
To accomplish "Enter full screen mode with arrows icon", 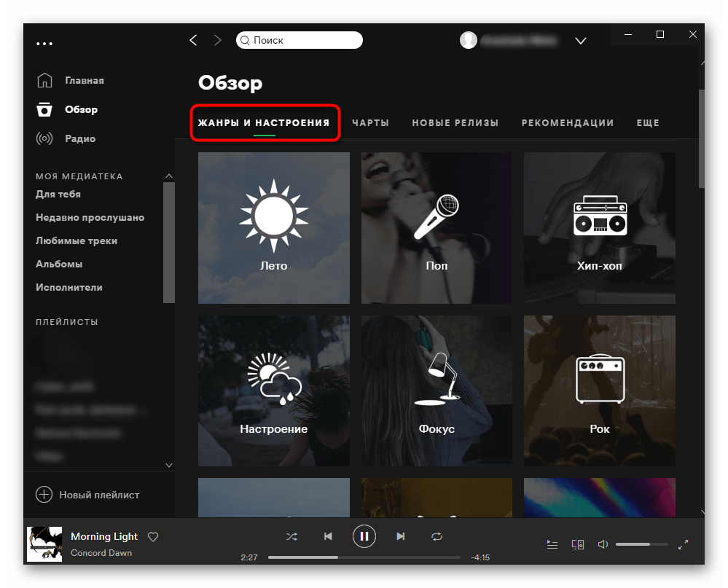I will pos(683,544).
